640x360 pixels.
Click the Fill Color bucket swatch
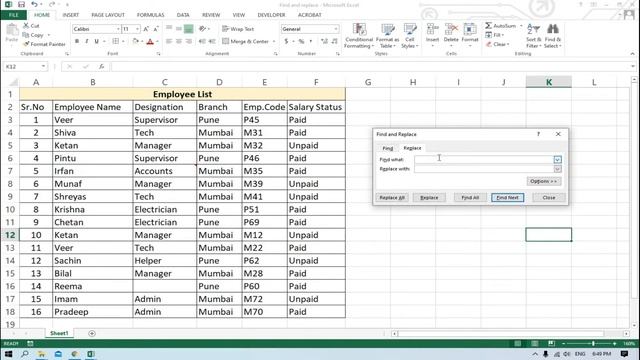pos(136,41)
